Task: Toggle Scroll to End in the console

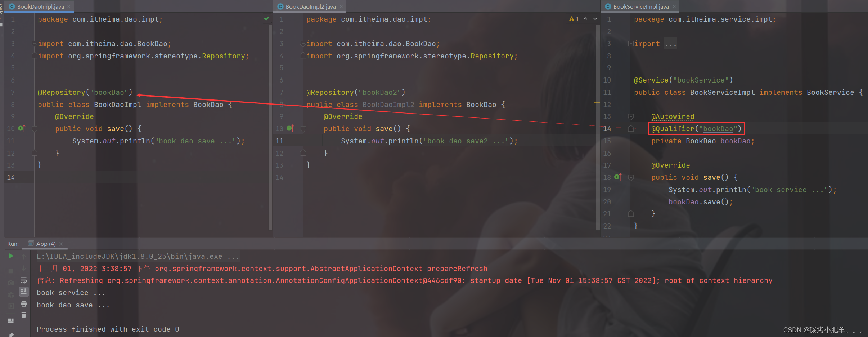Action: coord(24,291)
